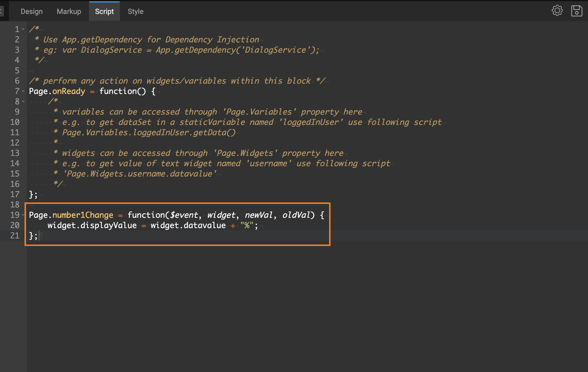Collapse the left panel with the arrow icon

2,11
